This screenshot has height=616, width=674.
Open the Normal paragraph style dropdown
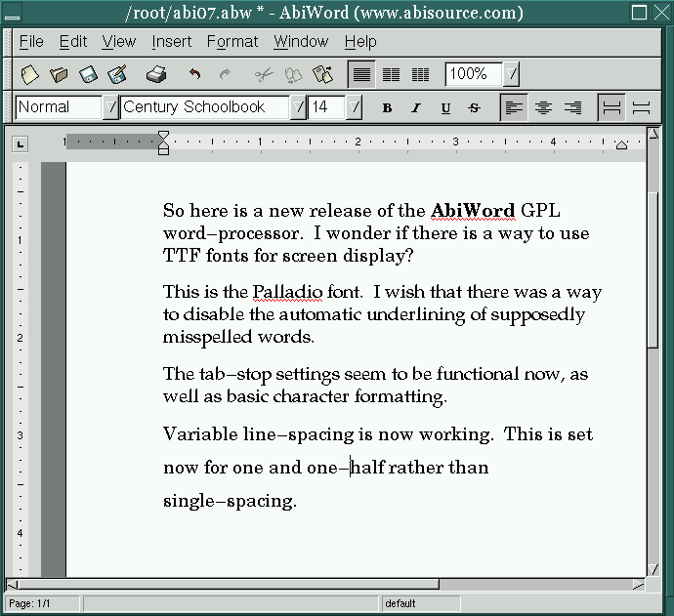tap(110, 107)
